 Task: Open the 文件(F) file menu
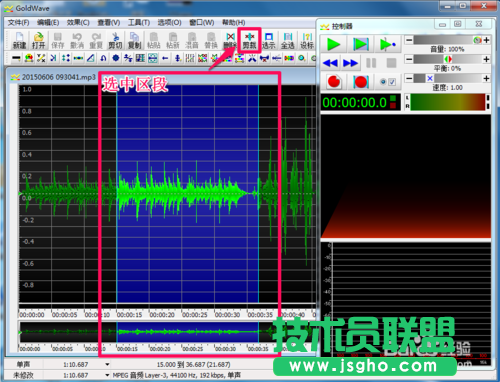[19, 22]
